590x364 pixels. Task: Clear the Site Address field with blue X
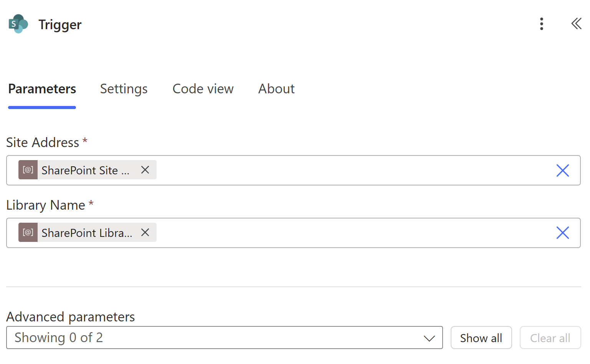point(563,170)
